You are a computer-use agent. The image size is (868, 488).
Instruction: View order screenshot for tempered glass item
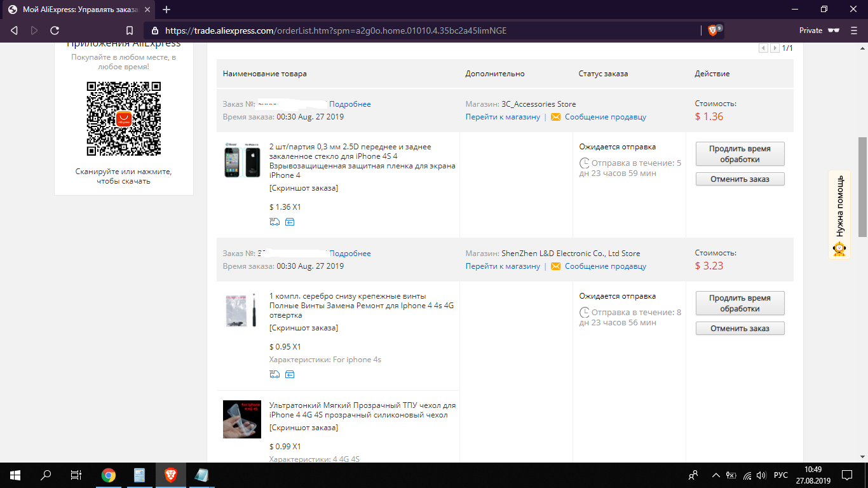[304, 188]
